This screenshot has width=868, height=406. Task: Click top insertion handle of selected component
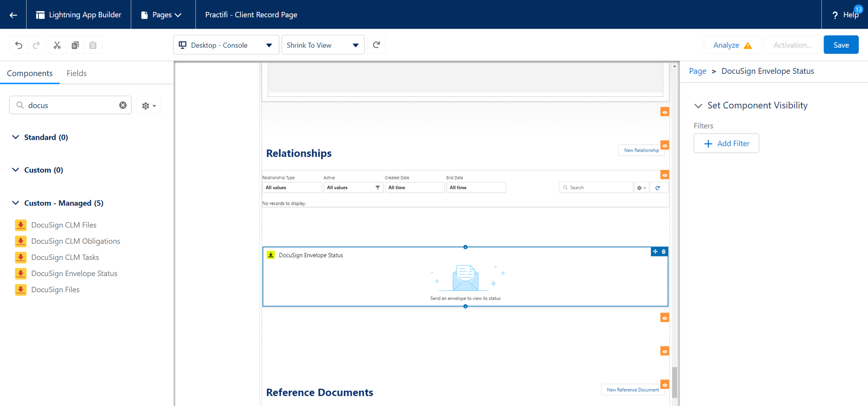click(465, 247)
